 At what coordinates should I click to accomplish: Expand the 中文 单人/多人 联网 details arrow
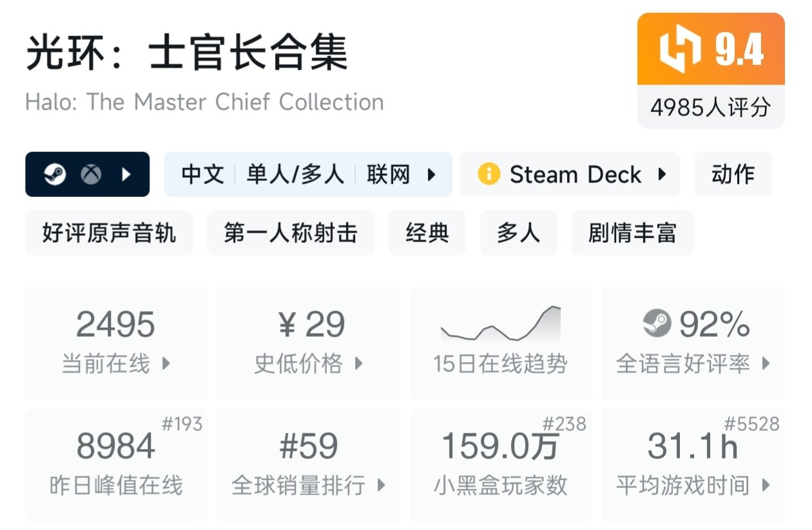(x=431, y=175)
